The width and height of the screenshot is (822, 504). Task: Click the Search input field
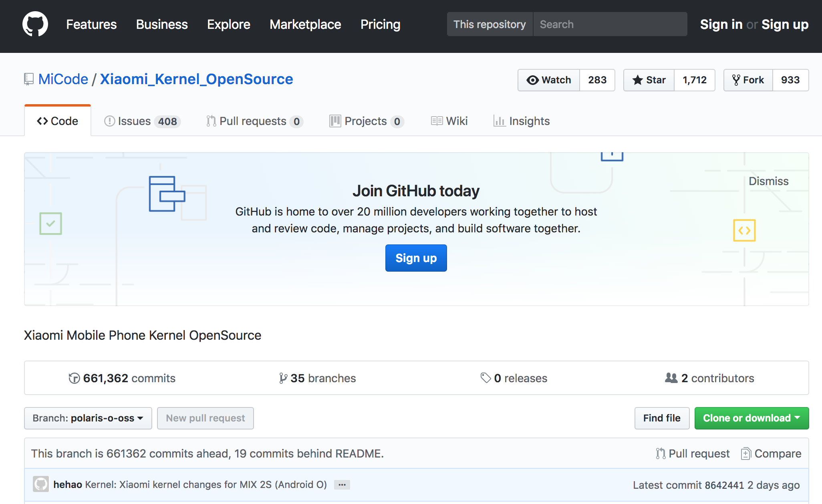coord(610,24)
